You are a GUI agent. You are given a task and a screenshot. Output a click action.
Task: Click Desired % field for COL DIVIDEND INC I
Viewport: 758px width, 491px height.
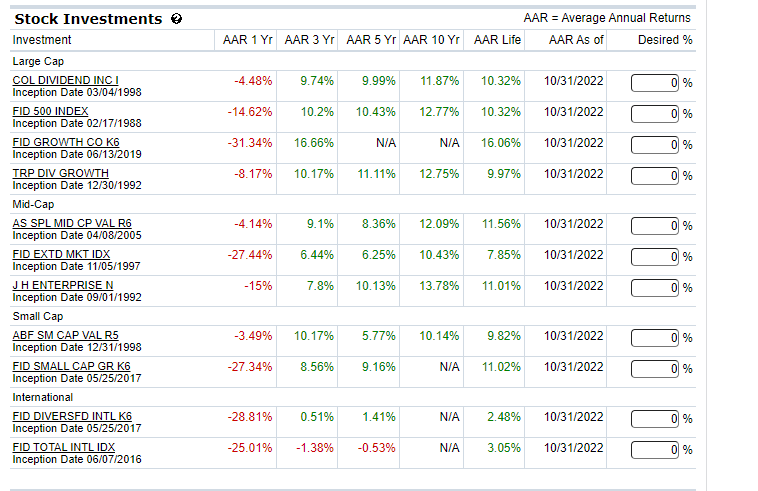(x=655, y=82)
